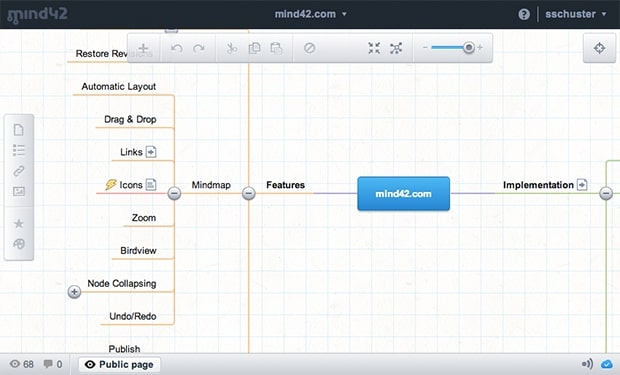The image size is (620, 375).
Task: Select the Automatic Layout node
Action: click(x=119, y=86)
